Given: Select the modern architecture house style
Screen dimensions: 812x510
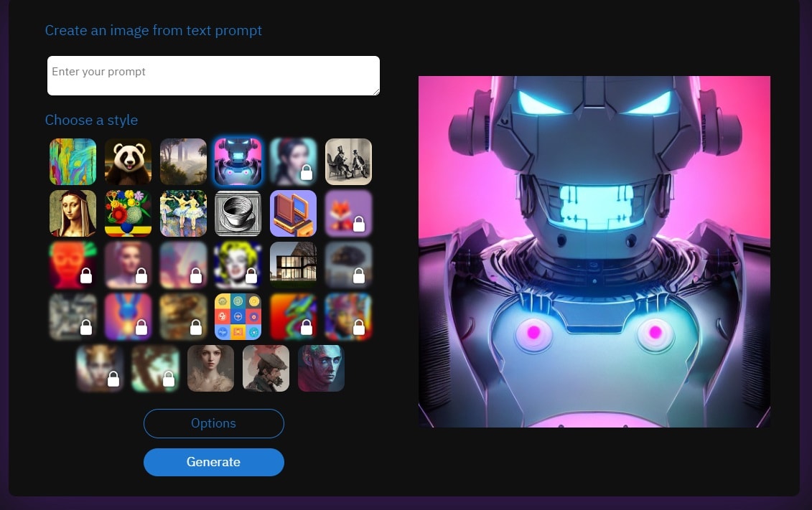Looking at the screenshot, I should pos(293,265).
